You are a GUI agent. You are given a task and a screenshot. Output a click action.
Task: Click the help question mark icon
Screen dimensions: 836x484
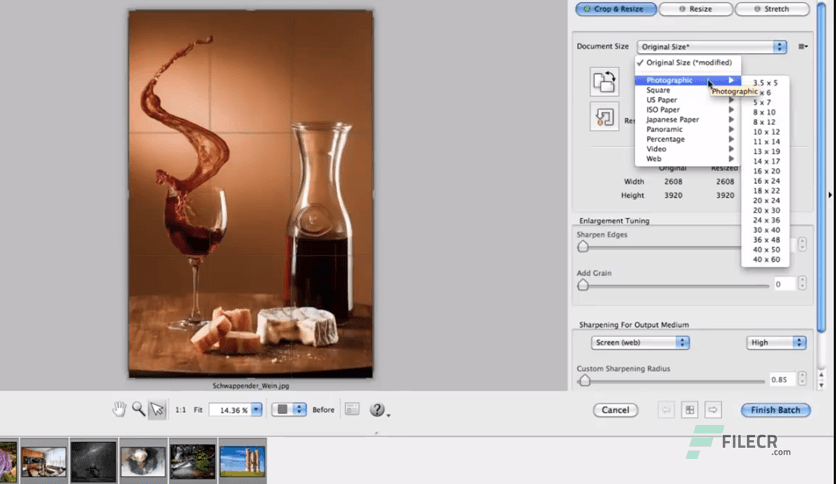pyautogui.click(x=377, y=409)
